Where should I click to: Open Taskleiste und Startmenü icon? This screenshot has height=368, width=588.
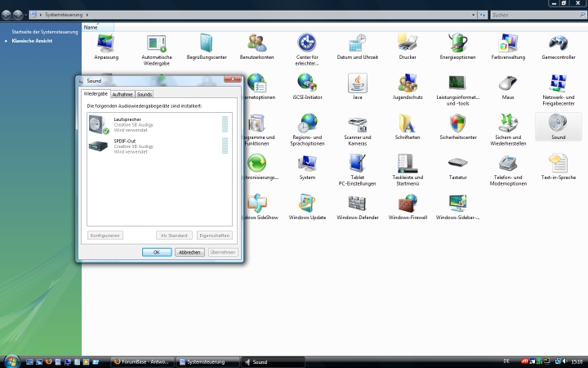tap(408, 170)
